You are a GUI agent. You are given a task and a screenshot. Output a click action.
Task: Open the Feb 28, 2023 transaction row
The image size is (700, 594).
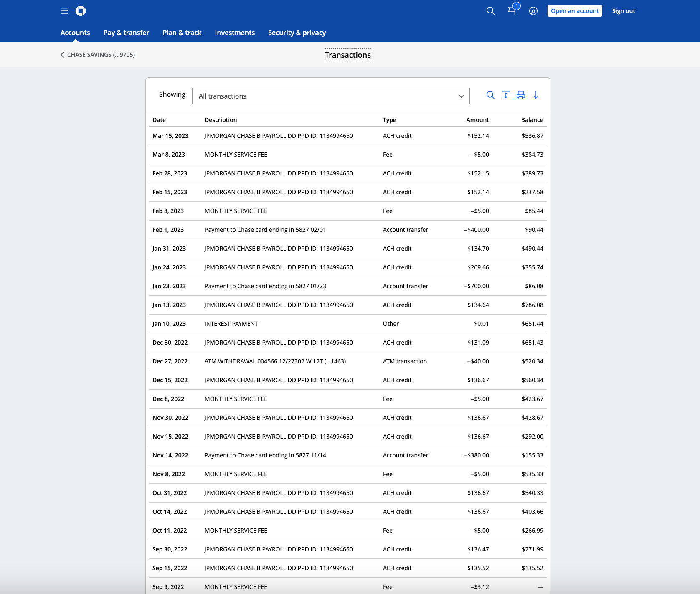point(348,173)
